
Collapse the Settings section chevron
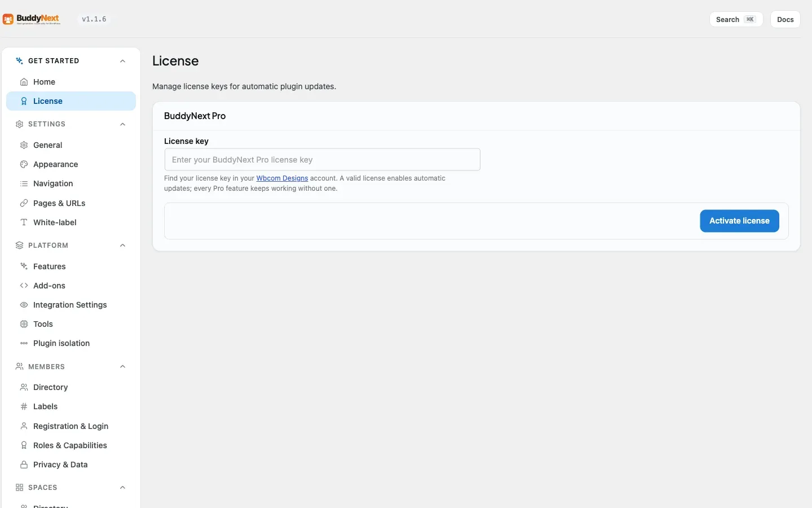123,124
